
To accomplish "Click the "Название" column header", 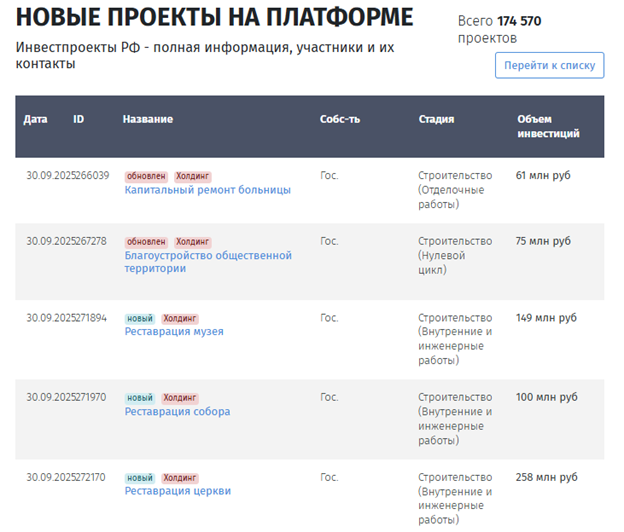I will tap(148, 119).
